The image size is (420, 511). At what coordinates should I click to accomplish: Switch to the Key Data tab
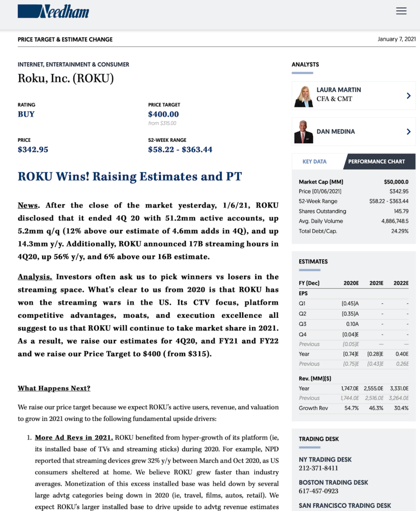click(x=315, y=161)
